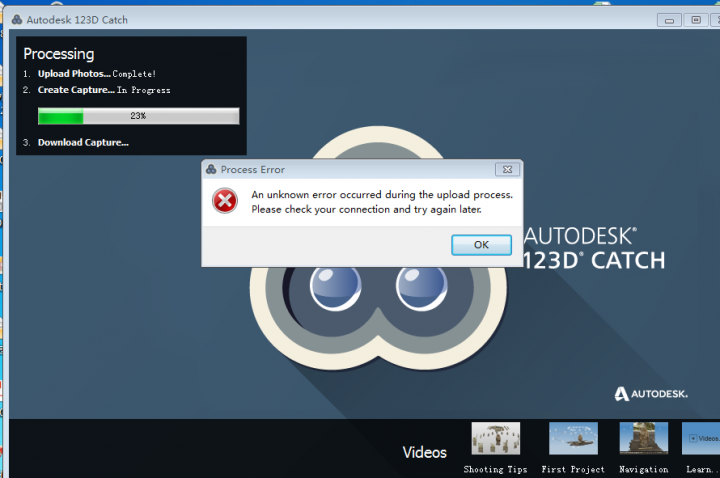Minimize the 123D Catch window
The width and height of the screenshot is (720, 478).
tap(670, 19)
